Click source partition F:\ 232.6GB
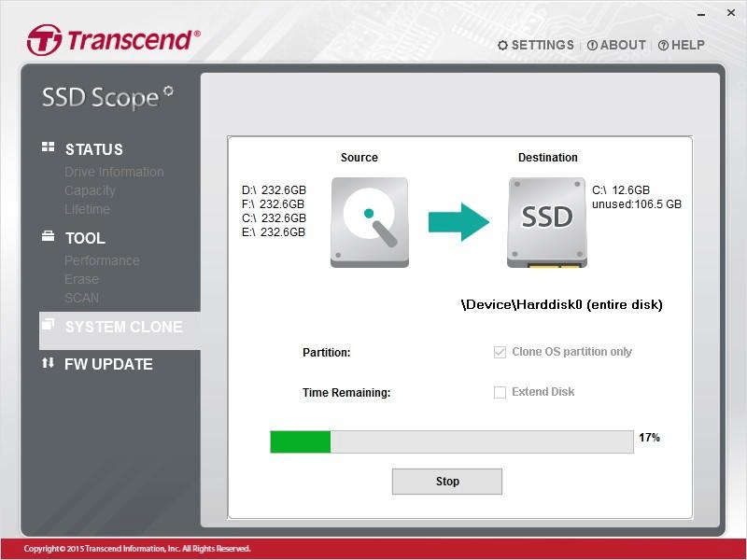Image resolution: width=747 pixels, height=560 pixels. (x=273, y=204)
